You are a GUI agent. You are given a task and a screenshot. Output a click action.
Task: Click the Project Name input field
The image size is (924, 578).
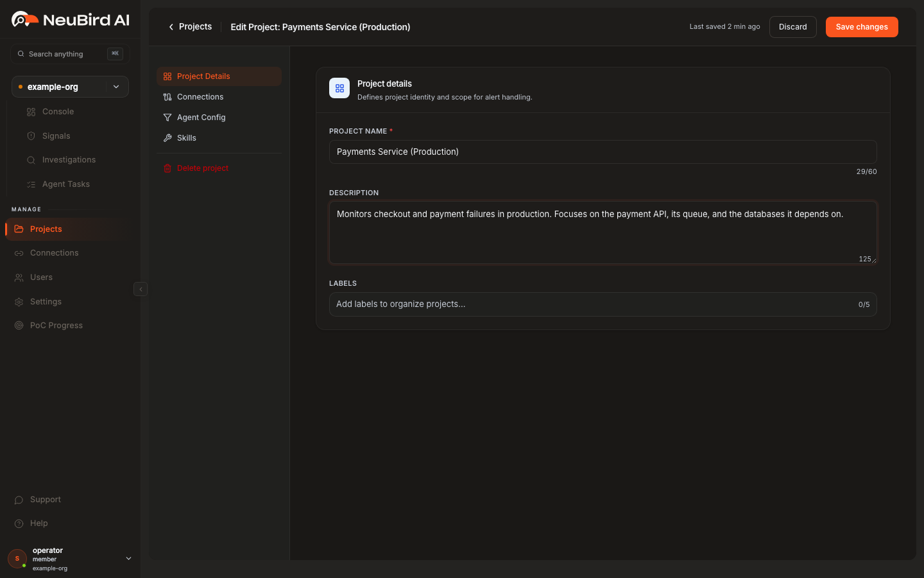603,152
